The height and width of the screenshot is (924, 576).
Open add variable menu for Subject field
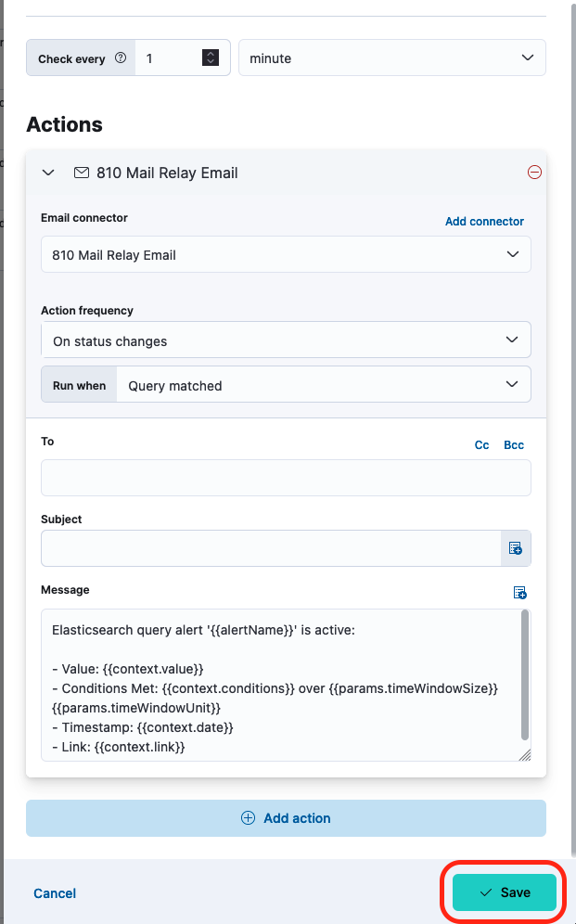[516, 548]
